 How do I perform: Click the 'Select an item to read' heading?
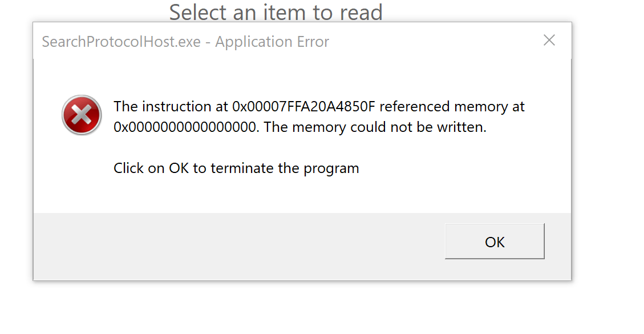point(276,12)
